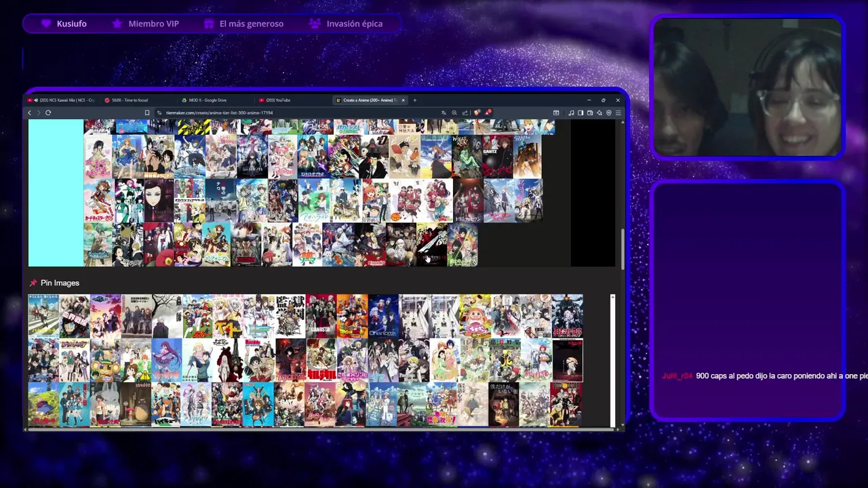Click the star icon beside Miembro VIP

pos(117,24)
